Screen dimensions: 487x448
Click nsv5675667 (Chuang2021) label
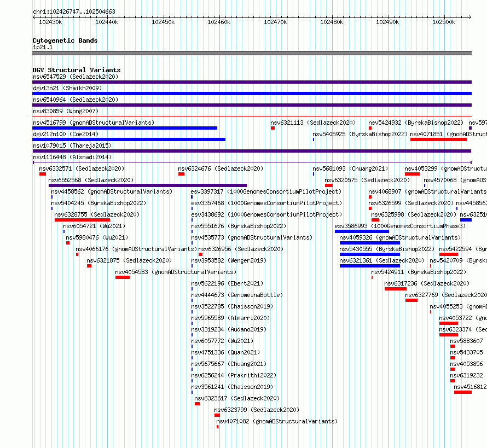[229, 364]
